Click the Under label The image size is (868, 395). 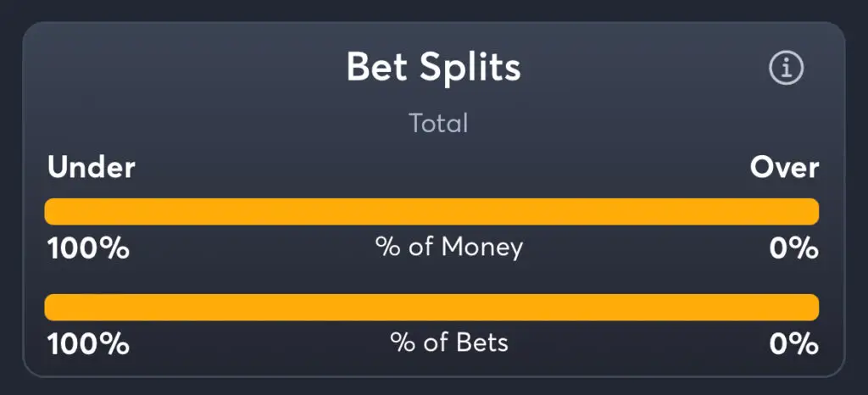(x=92, y=168)
